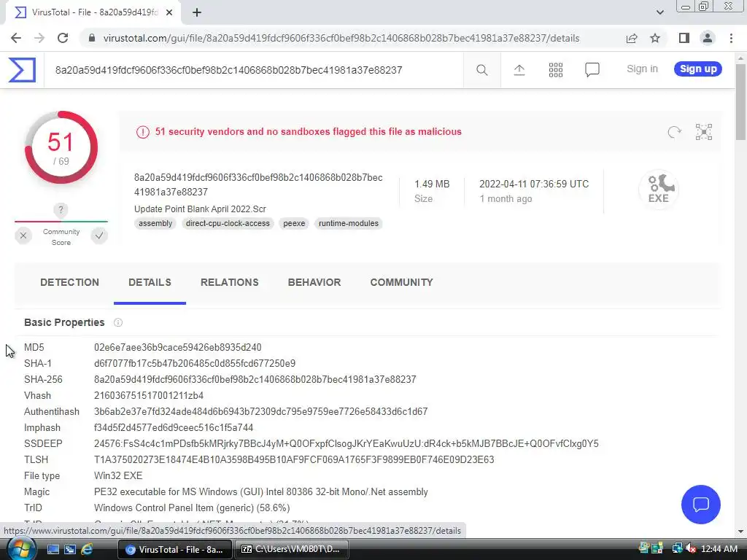The image size is (747, 560).
Task: Click the 2022-04-11 07:36:59 UTC timestamp
Action: (x=534, y=184)
